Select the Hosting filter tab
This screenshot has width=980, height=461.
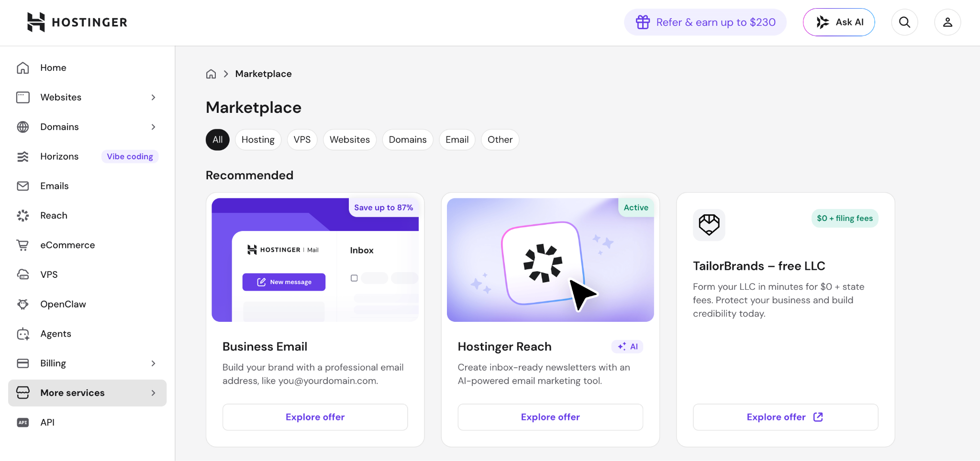point(258,140)
